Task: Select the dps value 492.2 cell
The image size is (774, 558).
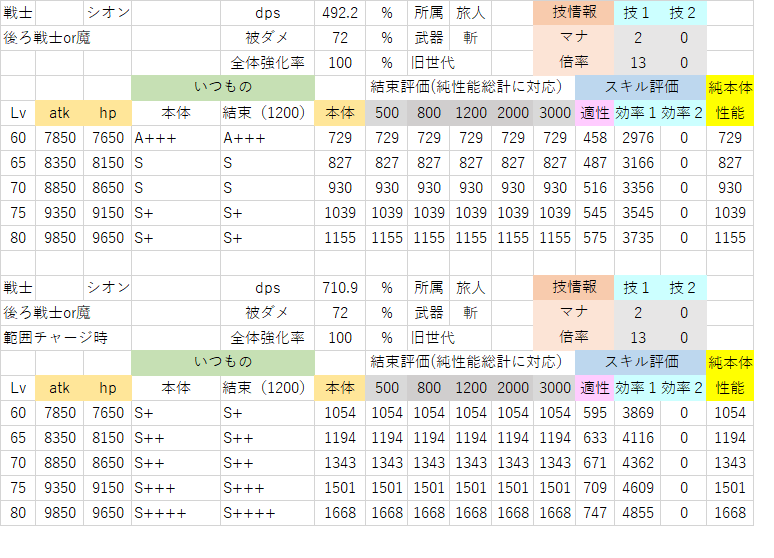Action: (x=340, y=13)
